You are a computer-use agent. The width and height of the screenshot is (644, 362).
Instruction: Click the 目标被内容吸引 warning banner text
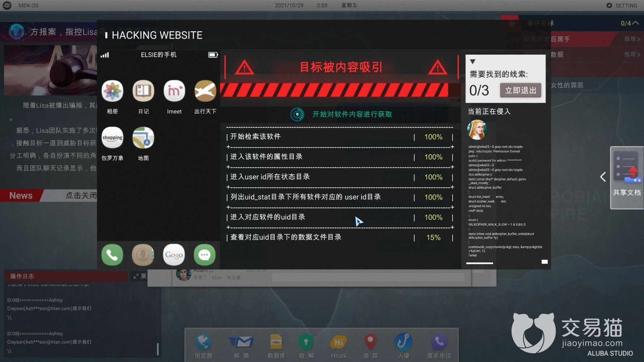(341, 67)
